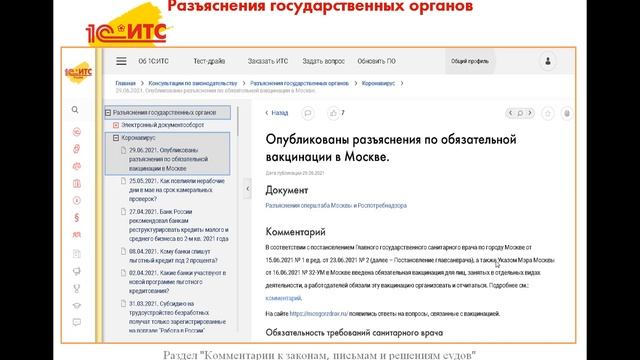Click the red people sidebar icon
Screen dimensions: 640x360
(76, 235)
